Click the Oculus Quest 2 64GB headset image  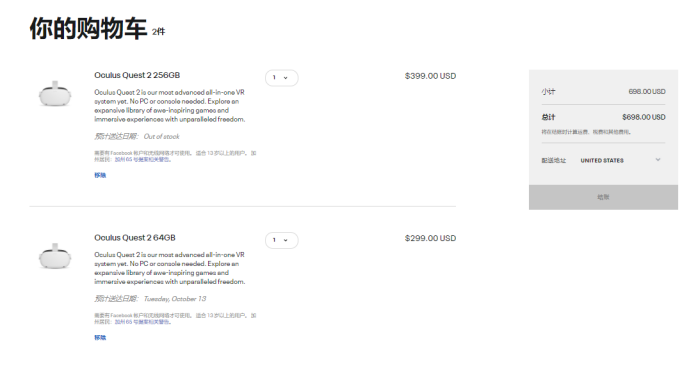click(x=55, y=256)
